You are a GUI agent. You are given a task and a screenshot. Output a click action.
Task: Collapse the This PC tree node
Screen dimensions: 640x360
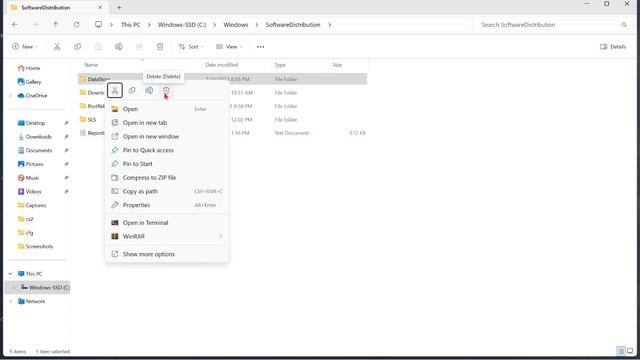(11, 274)
